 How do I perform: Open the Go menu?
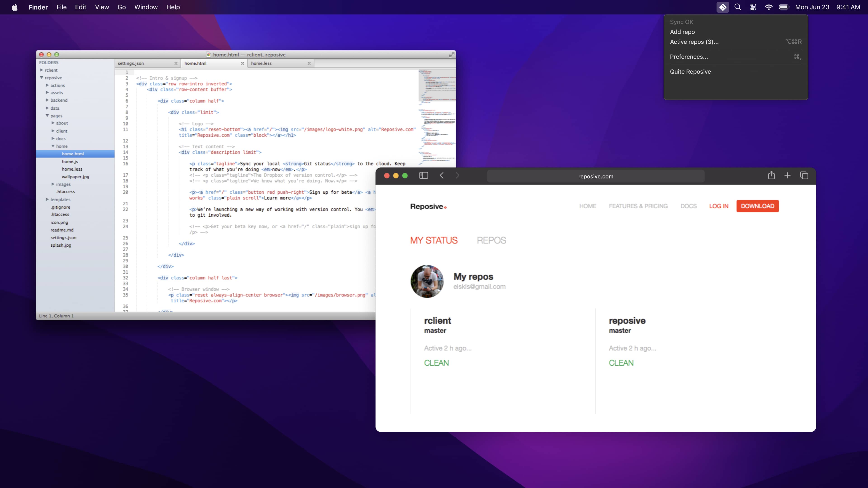tap(122, 7)
